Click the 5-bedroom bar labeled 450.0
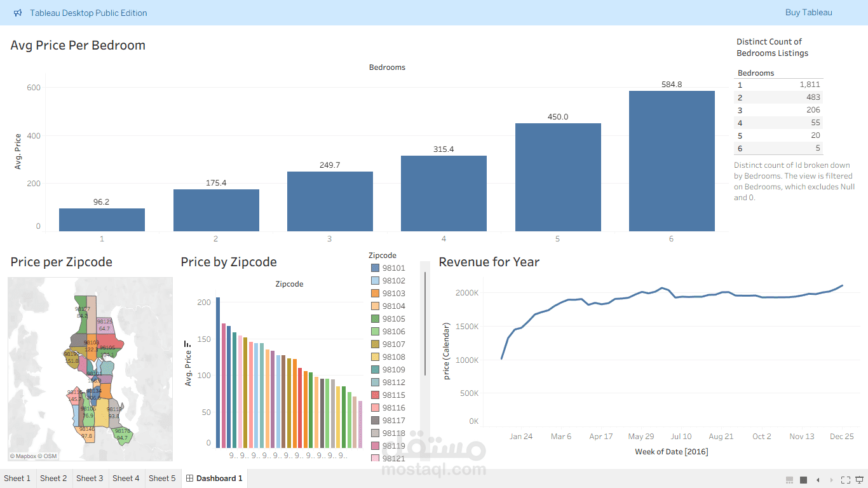This screenshot has height=488, width=868. pos(558,177)
